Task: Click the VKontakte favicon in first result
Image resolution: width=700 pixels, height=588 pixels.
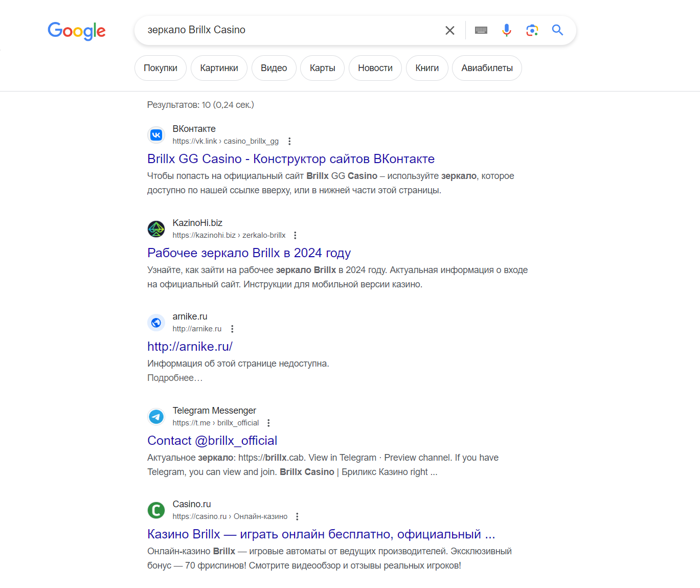Action: coord(156,135)
